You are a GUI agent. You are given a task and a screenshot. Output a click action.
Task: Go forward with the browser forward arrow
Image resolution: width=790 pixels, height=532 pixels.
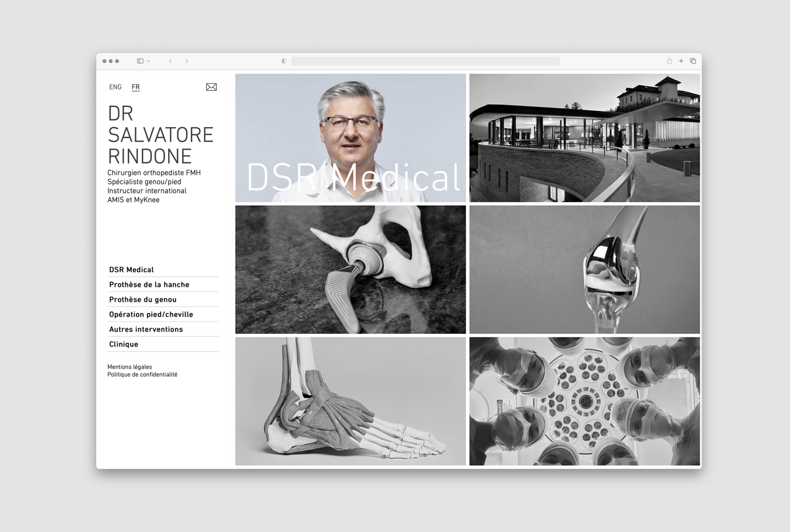point(186,61)
